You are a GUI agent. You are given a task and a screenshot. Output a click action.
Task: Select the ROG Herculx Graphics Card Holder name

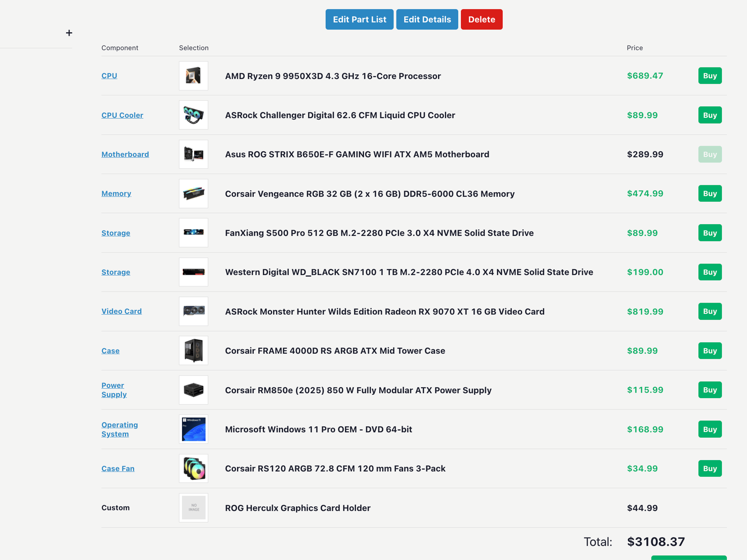298,508
